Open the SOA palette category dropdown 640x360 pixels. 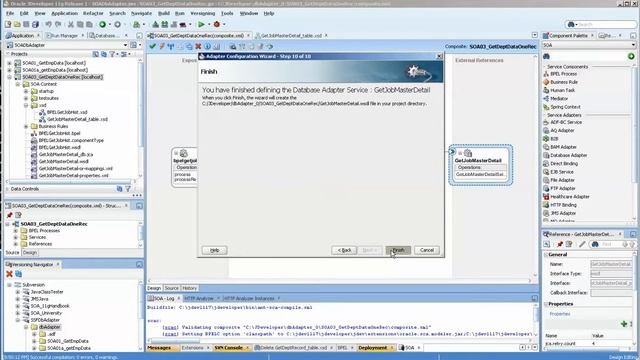point(633,45)
